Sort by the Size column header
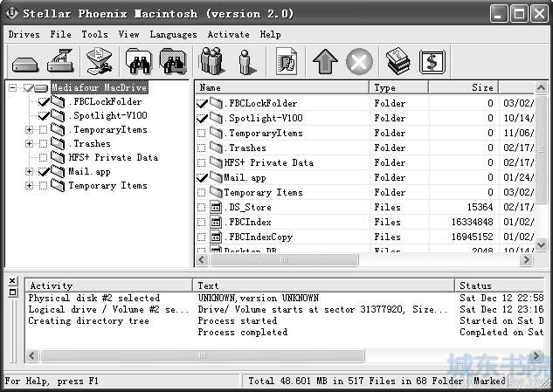Viewport: 553px width, 392px height. tap(463, 87)
